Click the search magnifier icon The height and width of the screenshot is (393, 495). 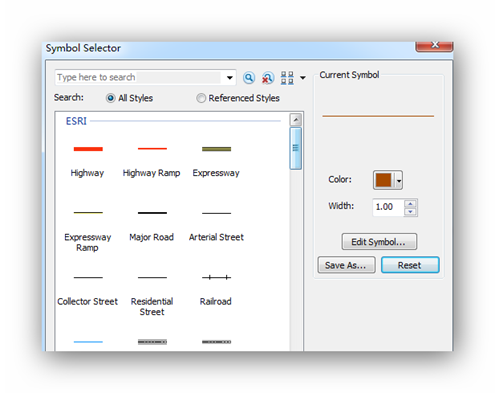249,78
